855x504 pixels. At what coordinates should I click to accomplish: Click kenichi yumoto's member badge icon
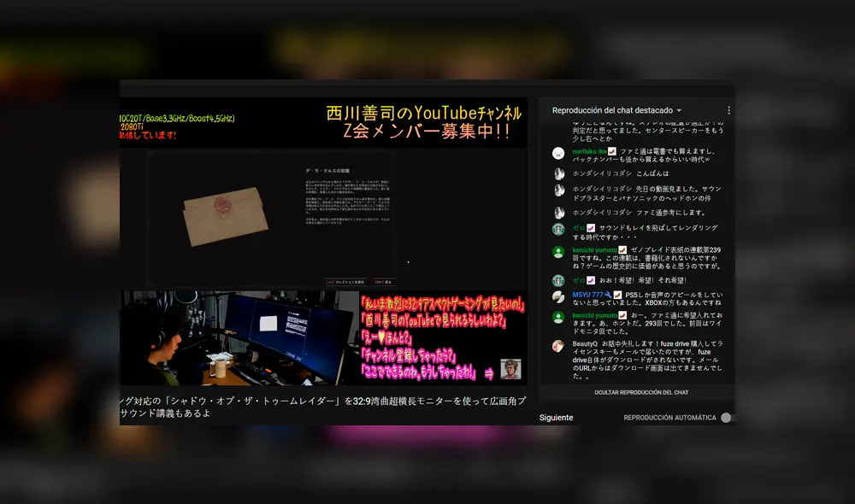pyautogui.click(x=622, y=249)
